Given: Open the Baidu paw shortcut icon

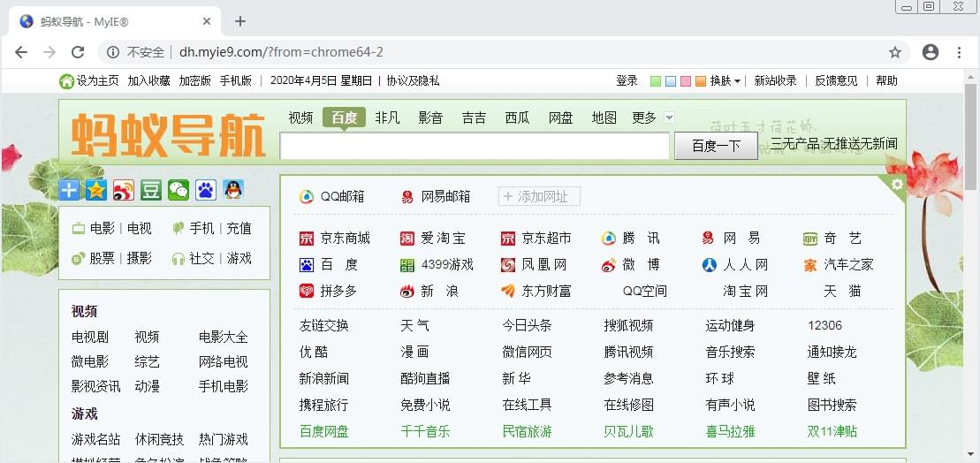Looking at the screenshot, I should click(x=206, y=190).
